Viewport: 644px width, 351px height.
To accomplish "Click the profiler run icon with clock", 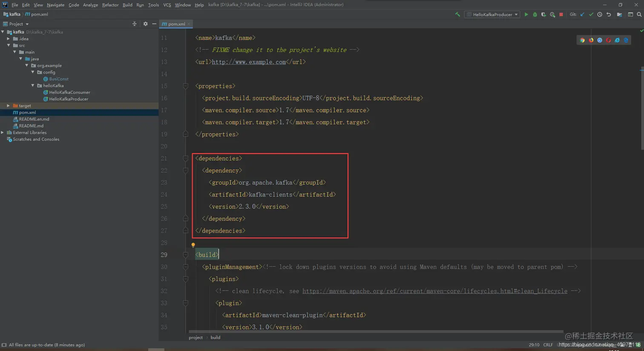I will [552, 14].
